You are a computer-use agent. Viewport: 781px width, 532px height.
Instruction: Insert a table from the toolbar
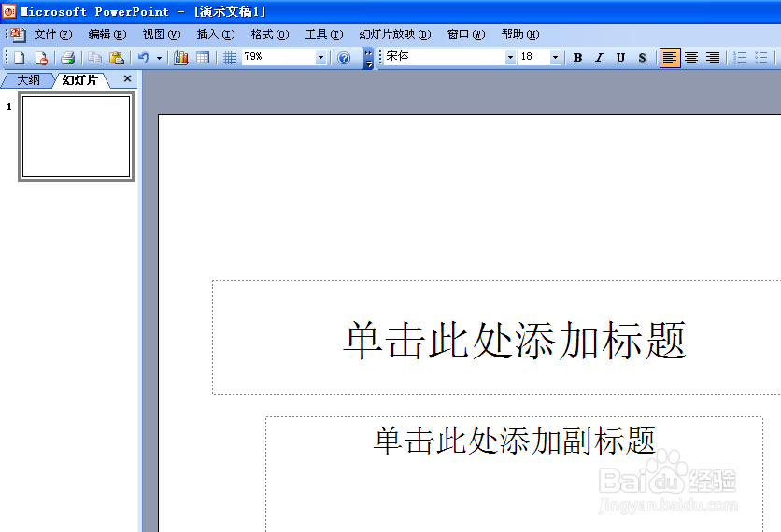pyautogui.click(x=203, y=58)
